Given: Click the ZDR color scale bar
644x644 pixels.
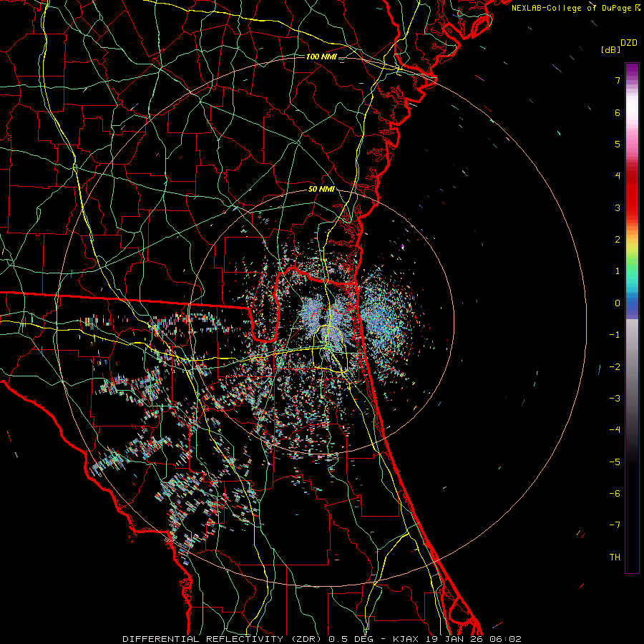Looking at the screenshot, I should pyautogui.click(x=632, y=318).
